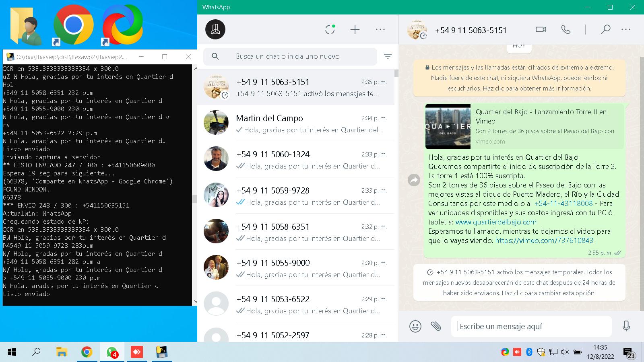Viewport: 644px width, 362px height.
Task: Open the WhatsApp status icon
Action: (x=330, y=29)
